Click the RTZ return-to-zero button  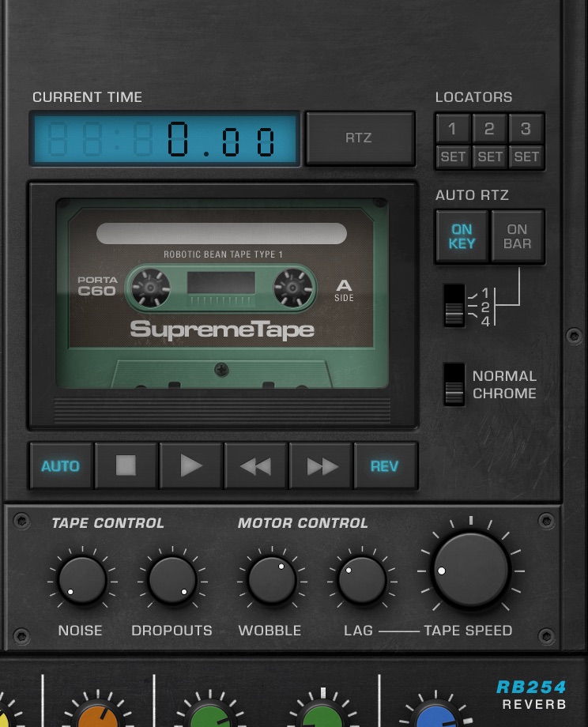click(x=359, y=138)
